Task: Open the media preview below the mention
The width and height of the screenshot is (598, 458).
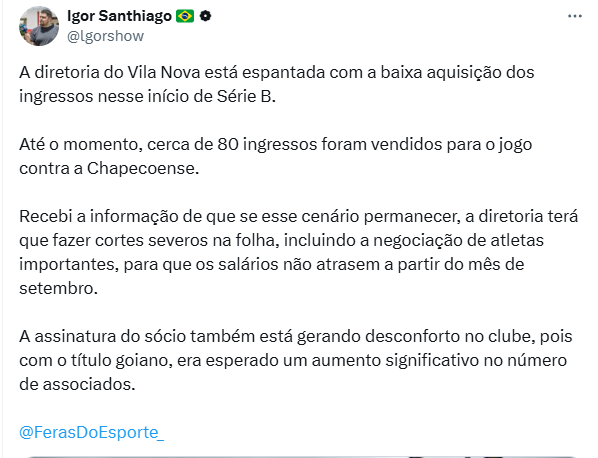Action: [301, 456]
